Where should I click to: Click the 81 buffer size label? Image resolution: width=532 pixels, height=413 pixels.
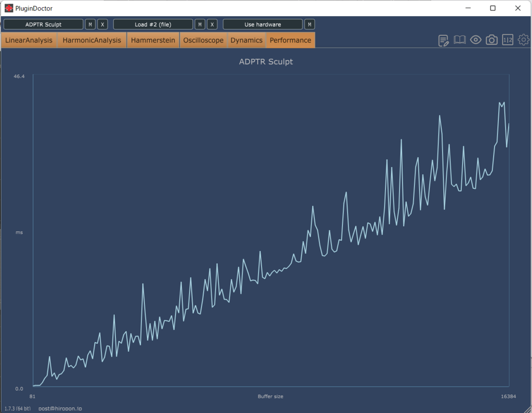click(32, 396)
